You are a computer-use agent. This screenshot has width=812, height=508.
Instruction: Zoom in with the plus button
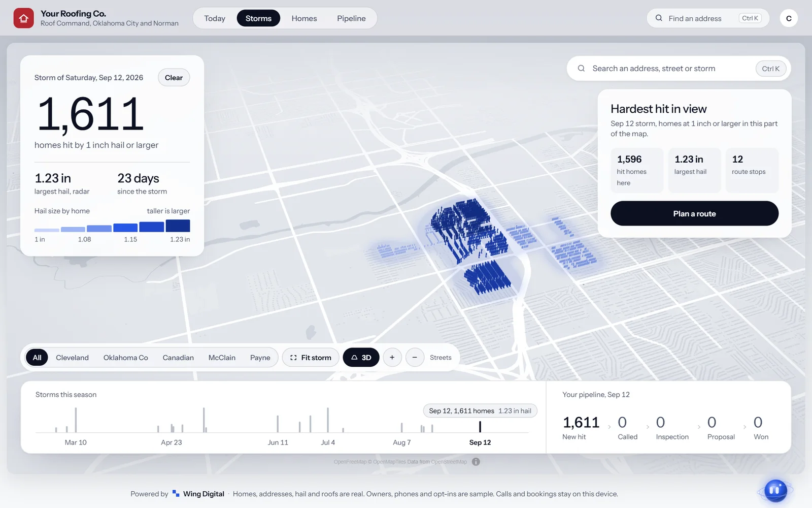click(392, 358)
